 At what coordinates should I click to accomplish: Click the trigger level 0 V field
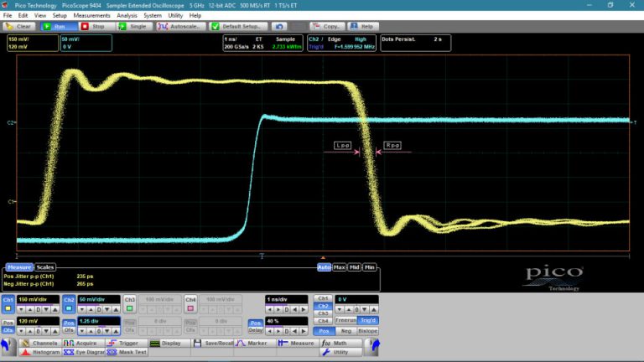(356, 299)
